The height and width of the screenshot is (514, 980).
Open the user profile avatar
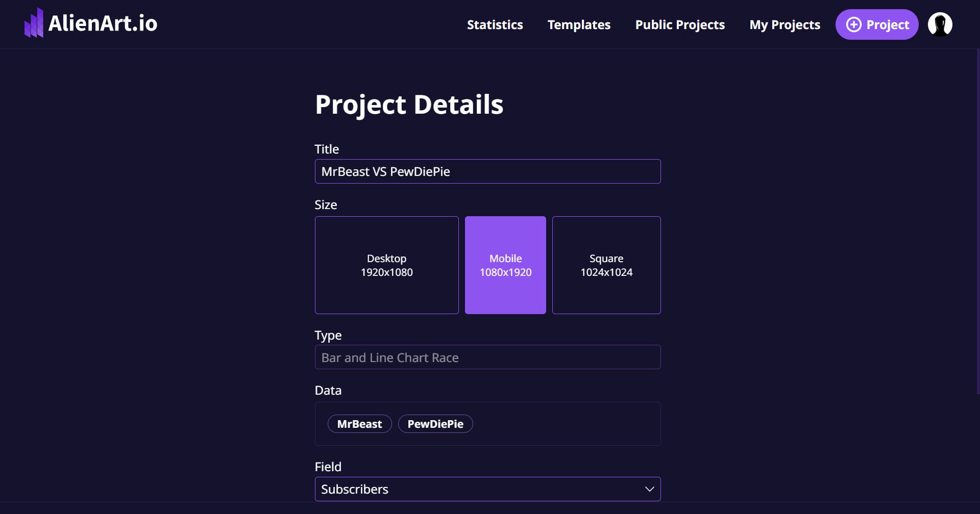[940, 24]
